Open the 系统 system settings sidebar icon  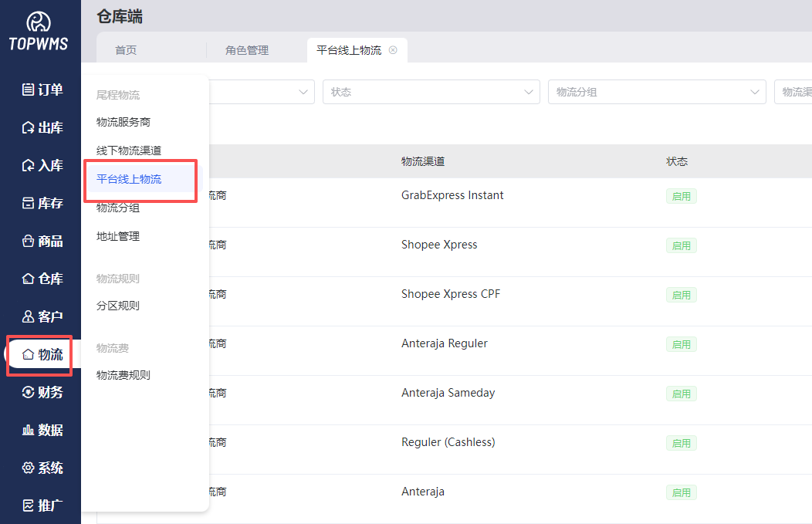29,468
